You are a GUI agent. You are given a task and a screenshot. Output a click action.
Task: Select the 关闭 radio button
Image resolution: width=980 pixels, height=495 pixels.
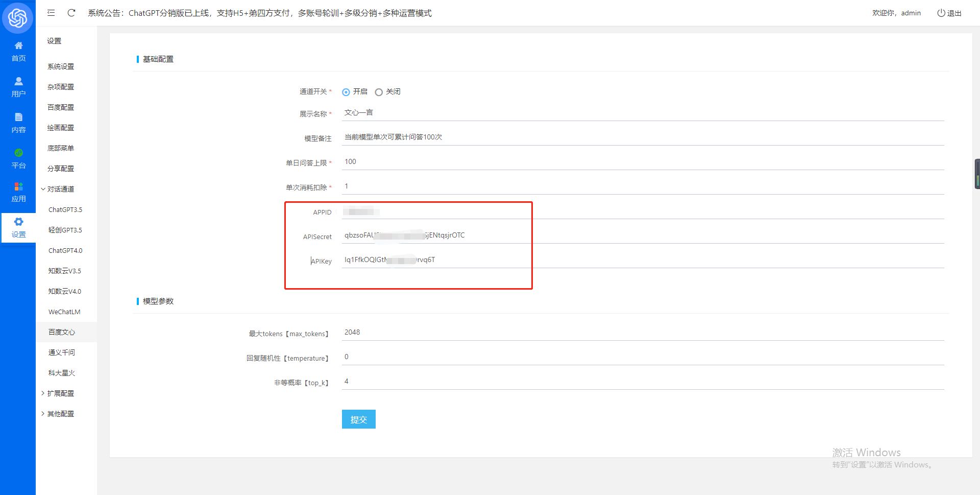pos(379,92)
